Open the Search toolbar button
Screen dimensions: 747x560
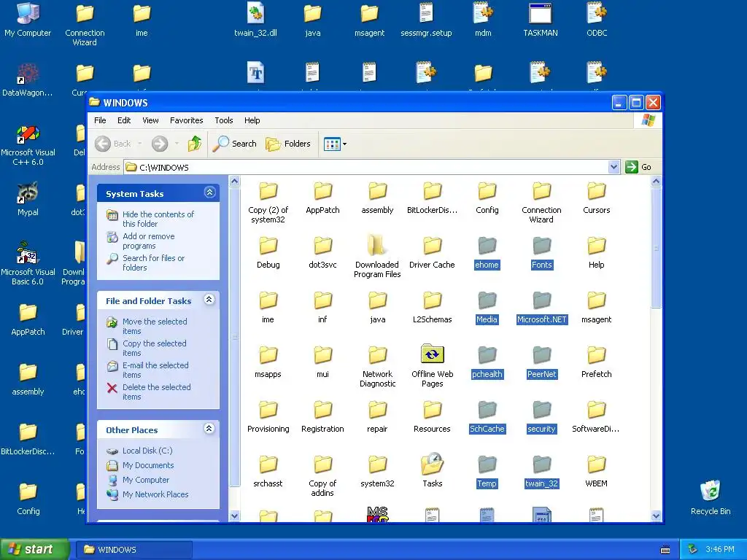click(234, 144)
